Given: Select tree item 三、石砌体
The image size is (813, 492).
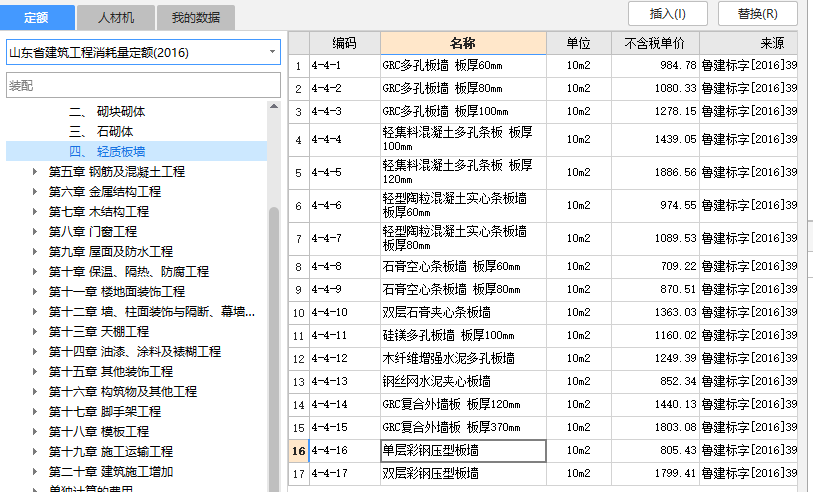Looking at the screenshot, I should (101, 132).
